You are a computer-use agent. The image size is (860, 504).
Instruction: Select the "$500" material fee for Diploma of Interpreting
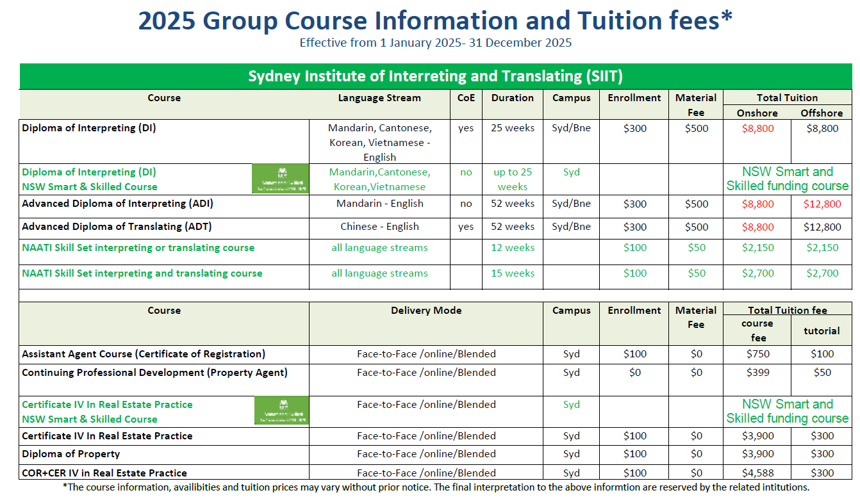point(696,128)
